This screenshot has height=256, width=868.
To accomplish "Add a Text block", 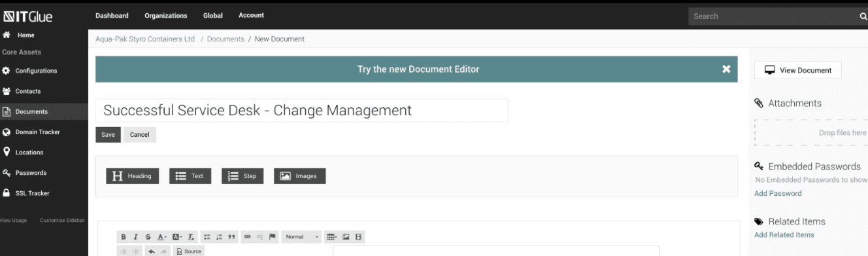I will click(x=190, y=175).
